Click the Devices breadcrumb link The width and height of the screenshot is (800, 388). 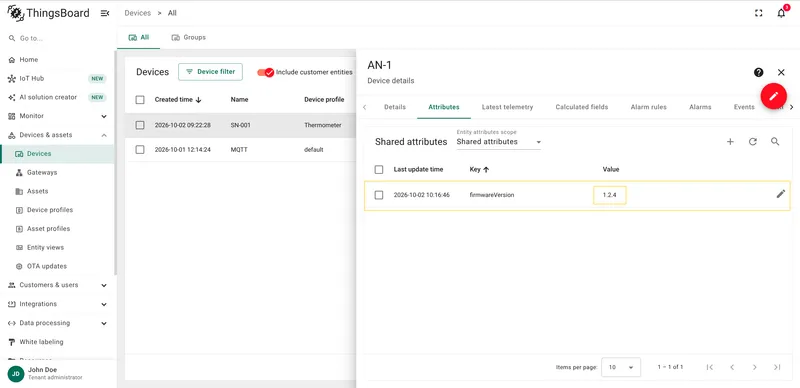point(138,13)
